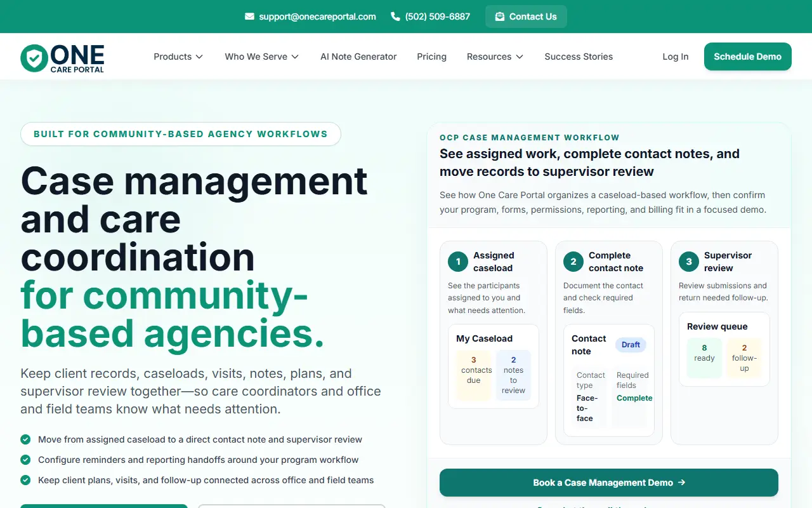Open the AI Note Generator page
The image size is (812, 508).
click(358, 57)
